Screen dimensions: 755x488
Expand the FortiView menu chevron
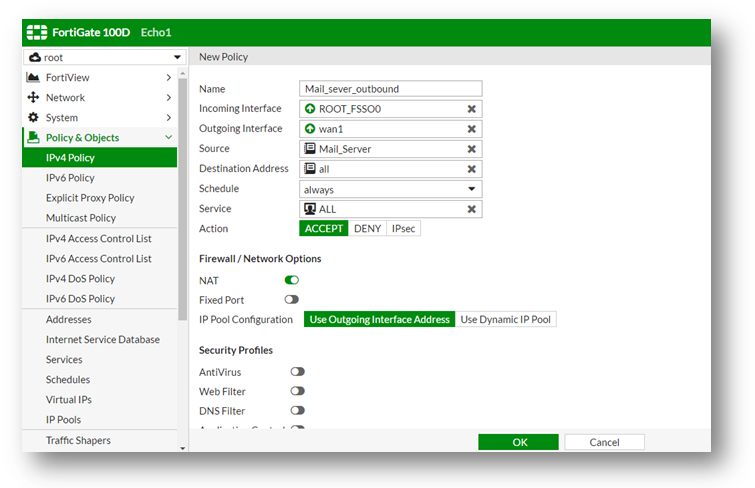pos(169,78)
